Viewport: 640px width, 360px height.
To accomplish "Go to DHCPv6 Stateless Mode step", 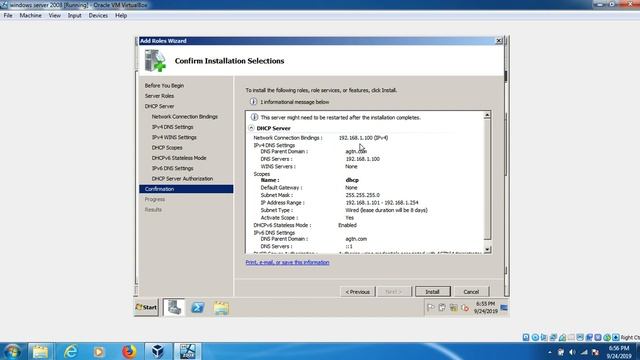I will click(179, 158).
